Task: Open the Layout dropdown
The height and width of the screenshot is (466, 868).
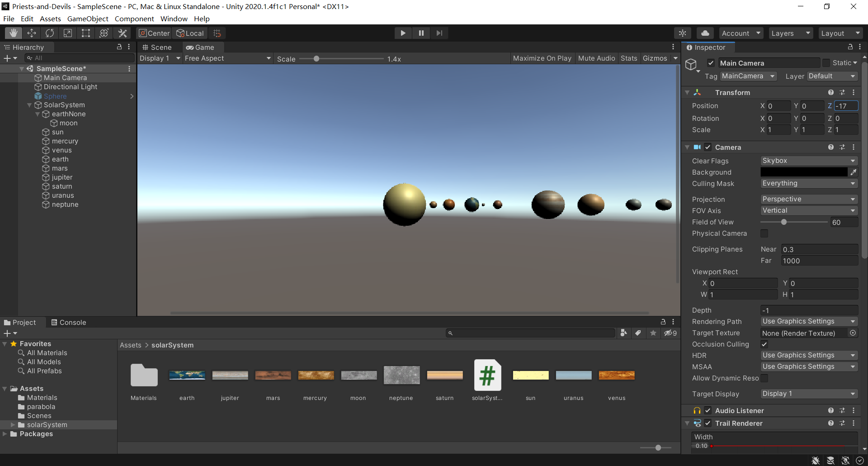Action: 840,33
